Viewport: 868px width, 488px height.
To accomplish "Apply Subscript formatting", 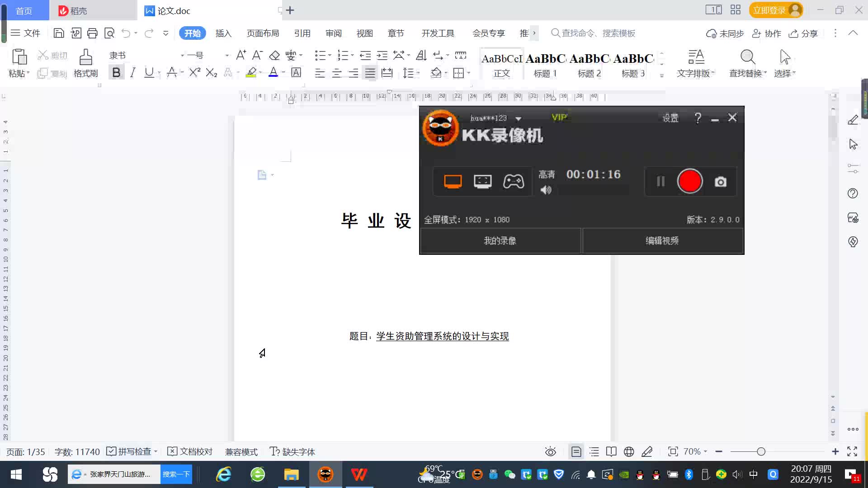I will [212, 72].
